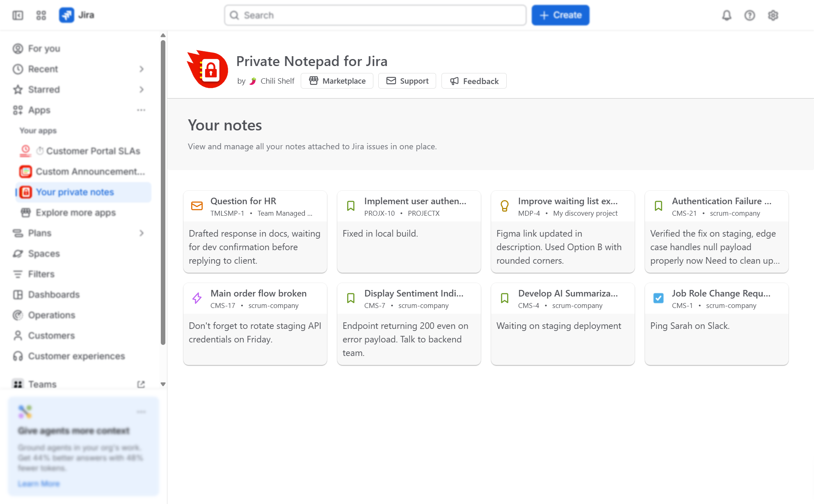Click the bookmark icon on Authentication Failure note
This screenshot has width=814, height=504.
659,206
